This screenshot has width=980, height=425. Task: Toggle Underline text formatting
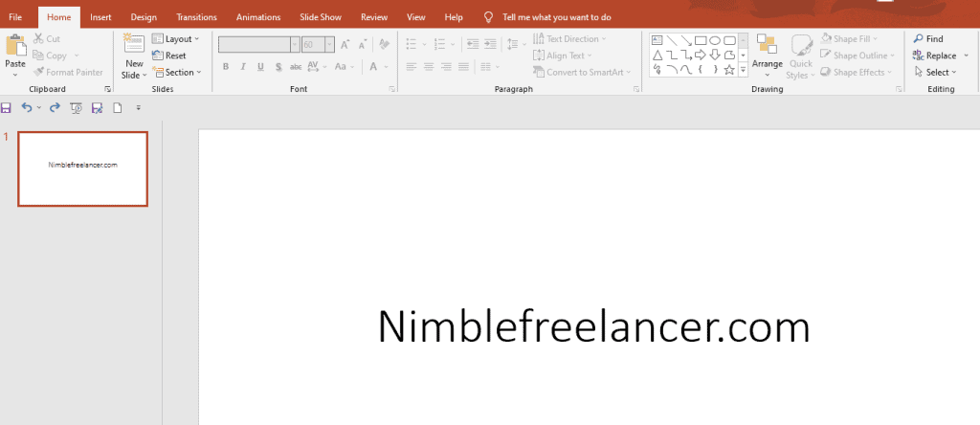(x=260, y=67)
